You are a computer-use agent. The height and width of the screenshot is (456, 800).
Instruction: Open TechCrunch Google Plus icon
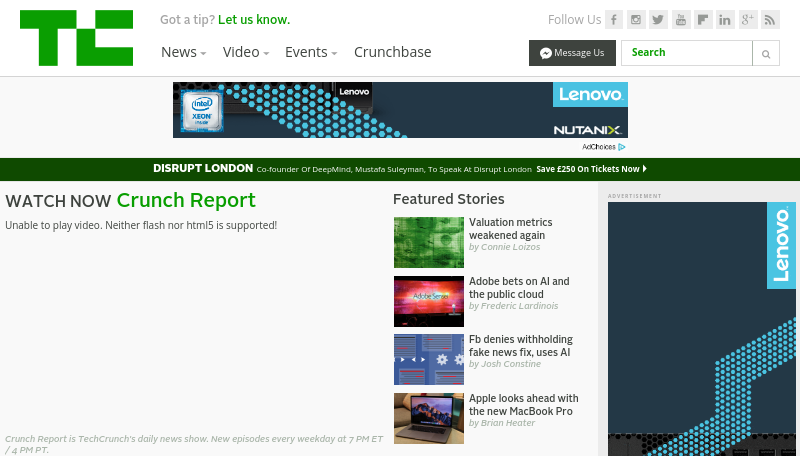[748, 20]
